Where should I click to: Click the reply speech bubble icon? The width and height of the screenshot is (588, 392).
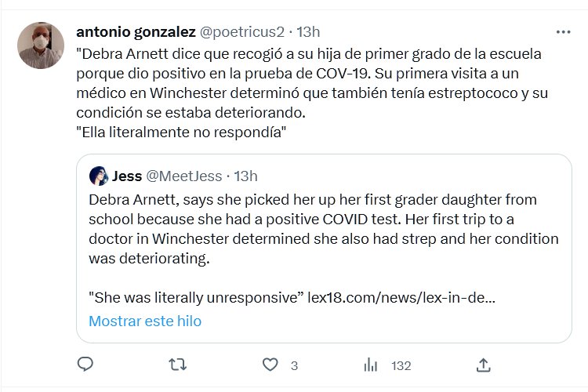coord(85,365)
